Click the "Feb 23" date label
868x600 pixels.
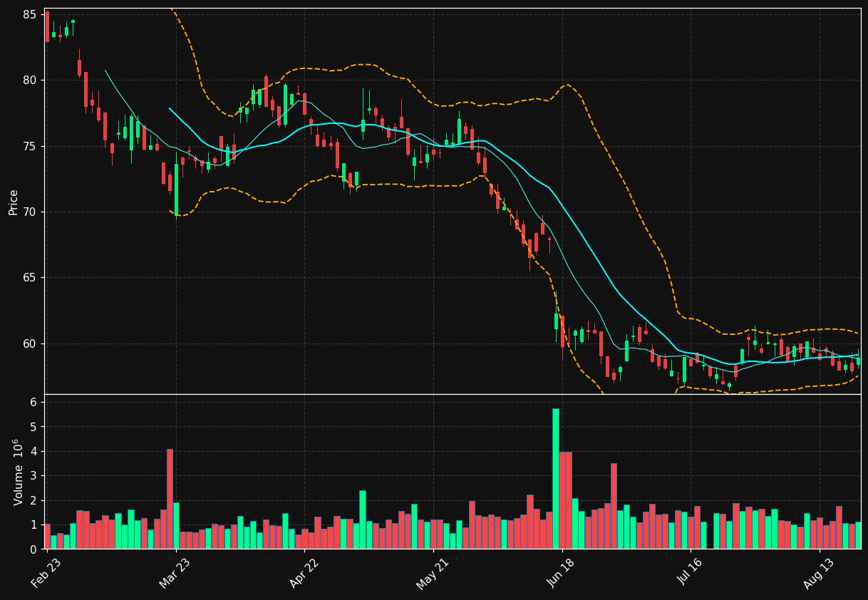click(x=46, y=574)
